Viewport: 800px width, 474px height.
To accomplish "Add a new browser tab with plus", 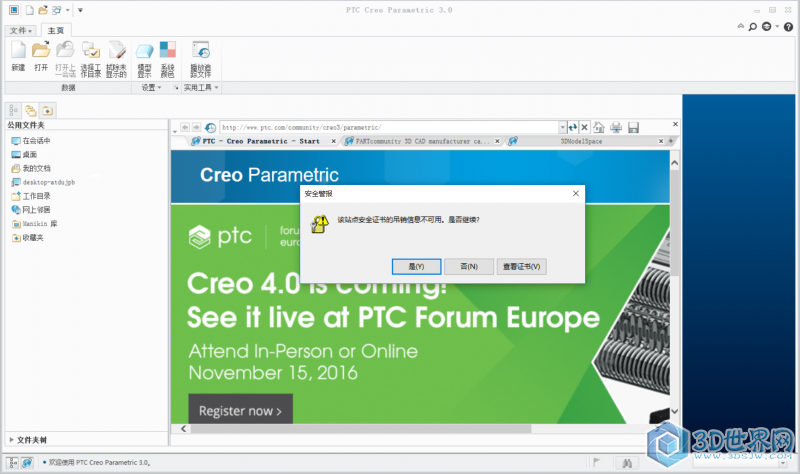I will (x=671, y=141).
